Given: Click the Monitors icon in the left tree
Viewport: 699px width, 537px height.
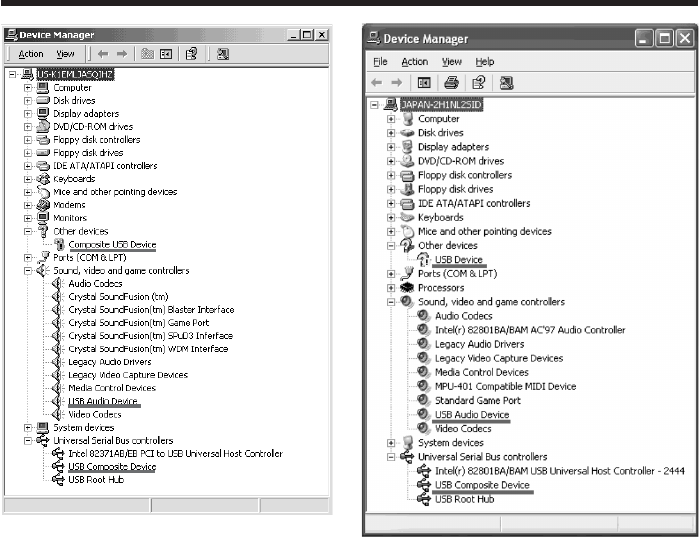Looking at the screenshot, I should click(x=43, y=218).
